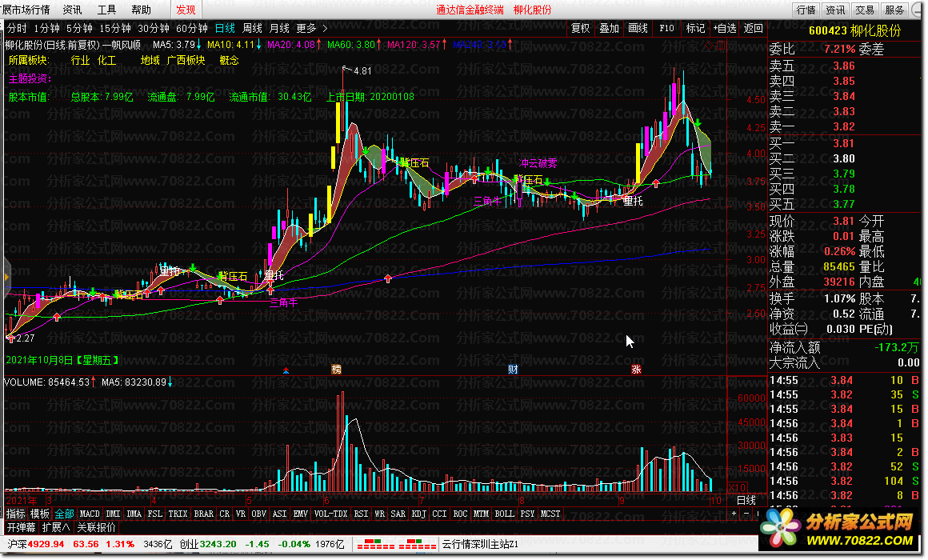
Task: Click the 云行情深圳主站Z1 server status
Action: pyautogui.click(x=480, y=544)
